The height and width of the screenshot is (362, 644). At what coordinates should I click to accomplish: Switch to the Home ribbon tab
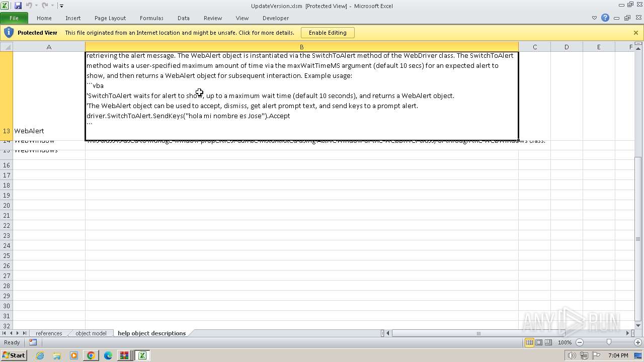point(44,18)
